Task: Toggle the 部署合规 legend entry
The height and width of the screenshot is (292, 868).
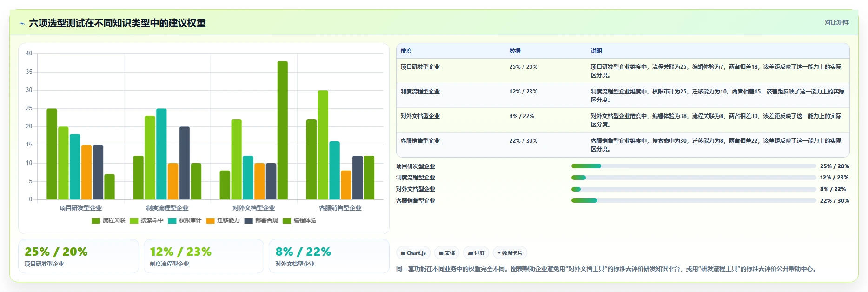Action: point(261,220)
